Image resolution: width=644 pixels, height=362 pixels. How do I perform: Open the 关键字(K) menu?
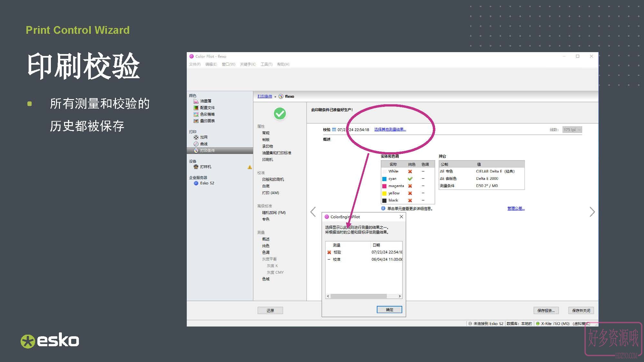(x=248, y=64)
